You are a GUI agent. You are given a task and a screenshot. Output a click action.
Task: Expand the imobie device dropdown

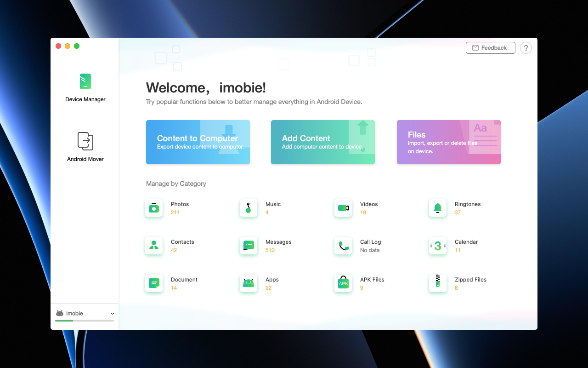click(112, 314)
